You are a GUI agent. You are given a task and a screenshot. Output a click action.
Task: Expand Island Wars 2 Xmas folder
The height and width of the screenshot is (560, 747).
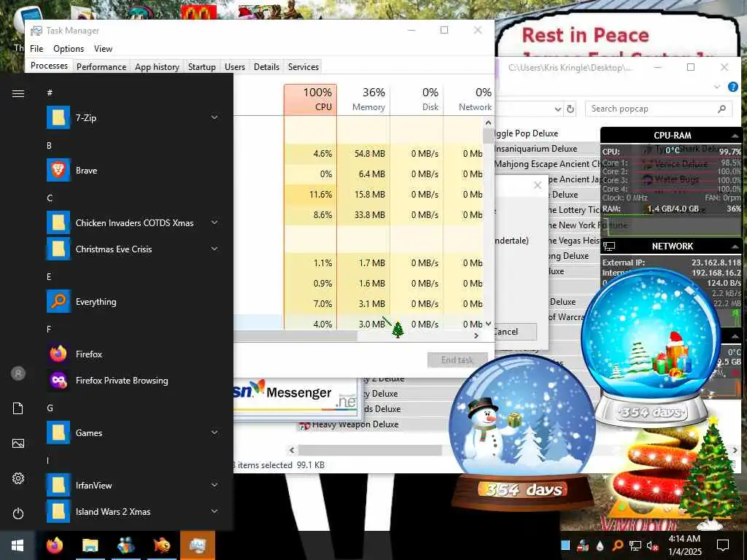click(x=214, y=511)
